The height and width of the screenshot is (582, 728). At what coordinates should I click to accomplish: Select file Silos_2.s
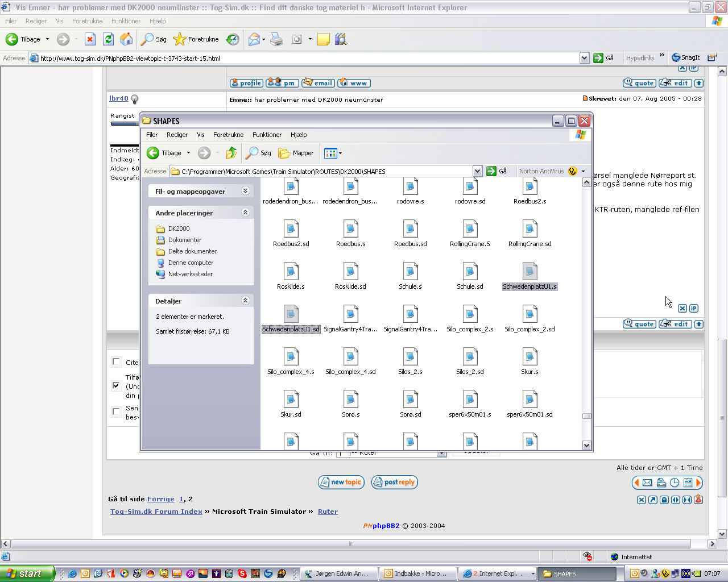click(410, 361)
